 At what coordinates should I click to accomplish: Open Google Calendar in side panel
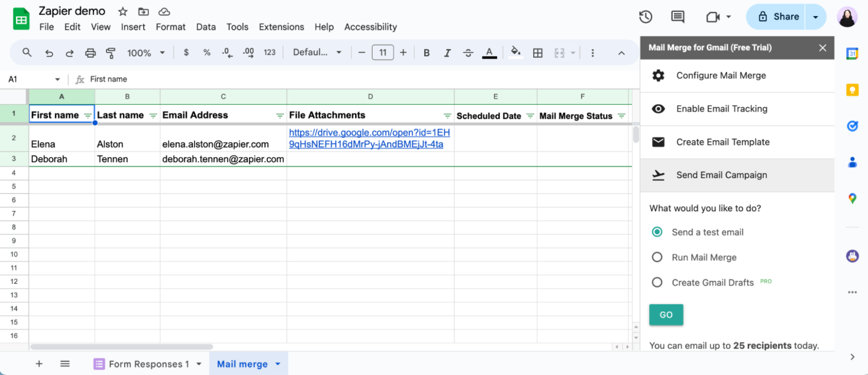(x=852, y=54)
